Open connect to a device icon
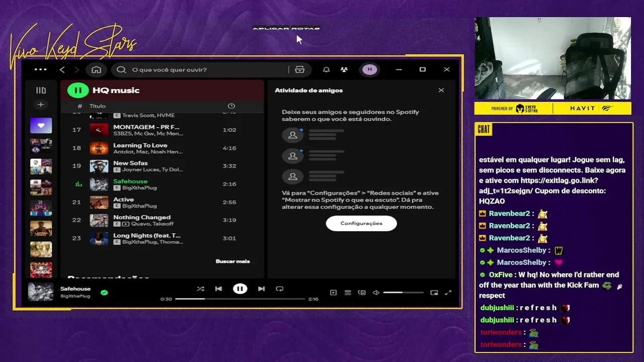 click(x=362, y=293)
